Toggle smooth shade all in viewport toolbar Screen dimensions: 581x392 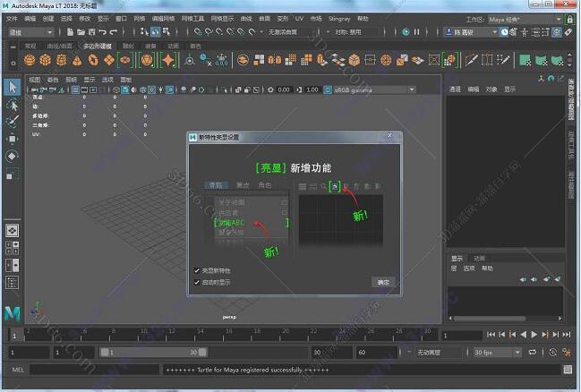[124, 89]
